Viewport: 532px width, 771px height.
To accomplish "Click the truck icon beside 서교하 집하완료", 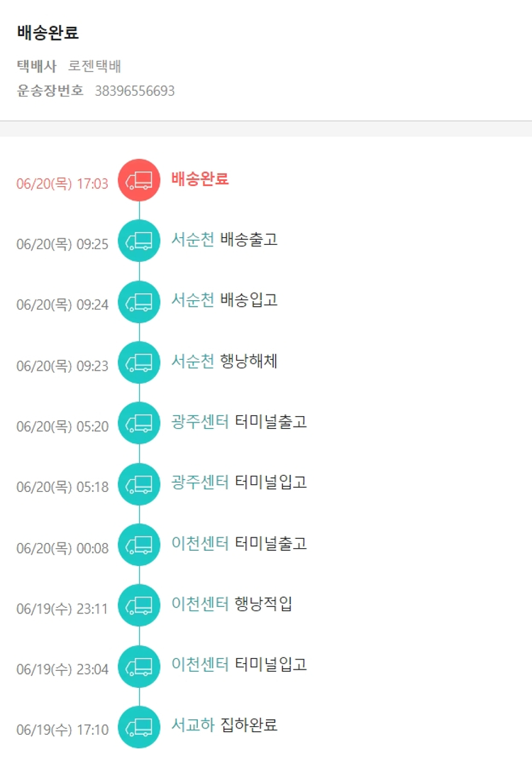I will 139,727.
